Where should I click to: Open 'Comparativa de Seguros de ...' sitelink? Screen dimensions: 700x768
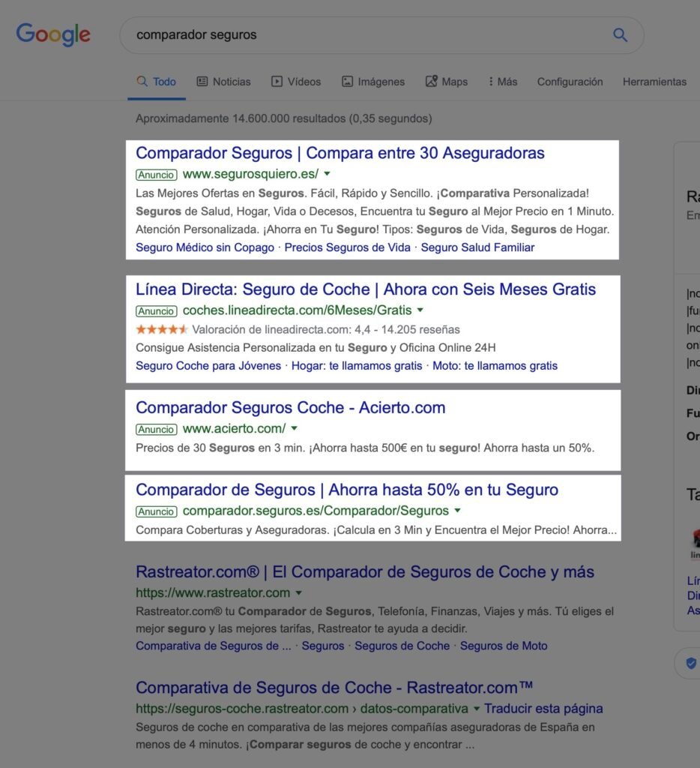(x=214, y=646)
